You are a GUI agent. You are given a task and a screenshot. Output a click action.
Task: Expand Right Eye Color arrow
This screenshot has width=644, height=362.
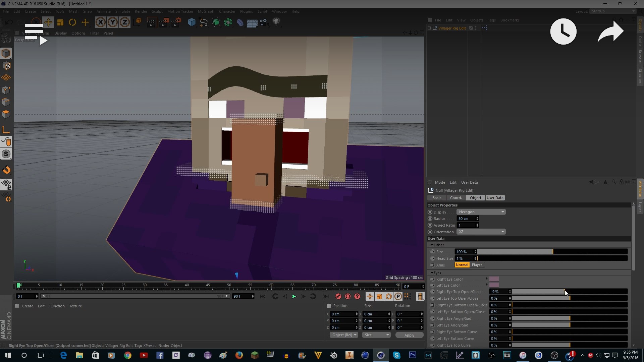(487, 279)
